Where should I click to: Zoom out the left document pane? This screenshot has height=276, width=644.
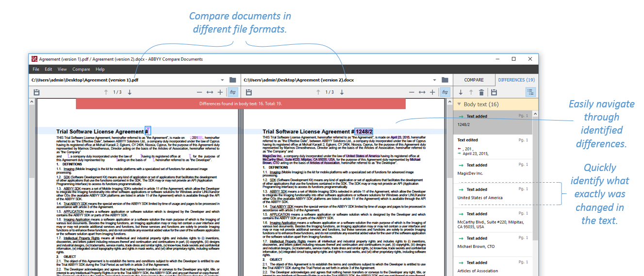click(x=199, y=92)
